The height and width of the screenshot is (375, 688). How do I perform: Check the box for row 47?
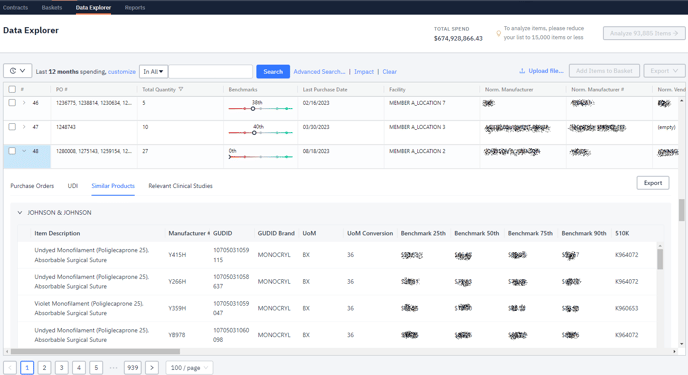click(x=12, y=127)
